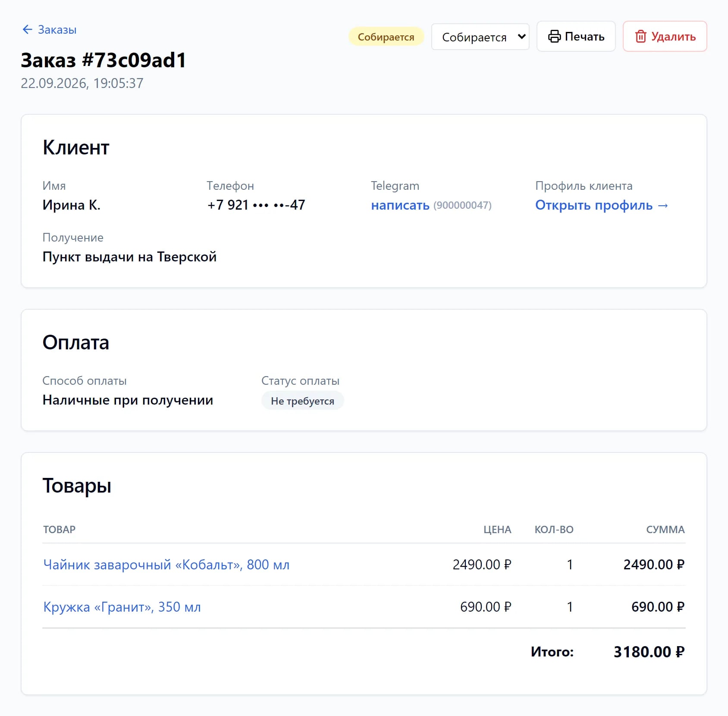
Task: Open product Чайник заварочный «Кобальт», 800 мл
Action: [x=166, y=565]
